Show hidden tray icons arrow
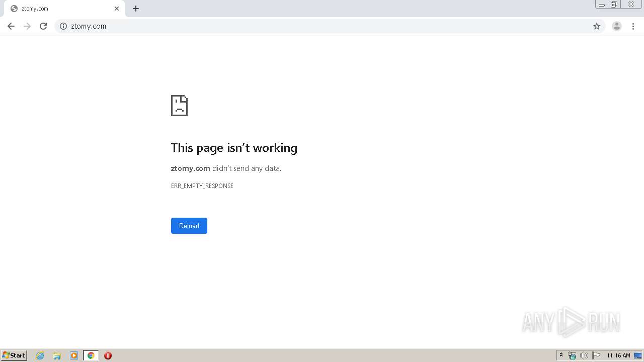 pyautogui.click(x=561, y=355)
